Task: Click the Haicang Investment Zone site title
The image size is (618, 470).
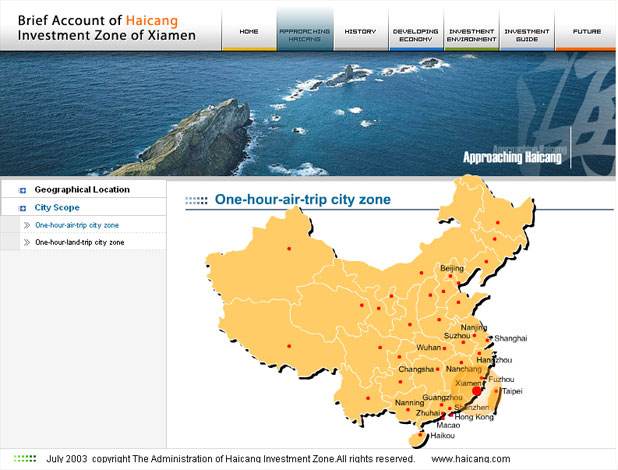Action: pyautogui.click(x=110, y=27)
